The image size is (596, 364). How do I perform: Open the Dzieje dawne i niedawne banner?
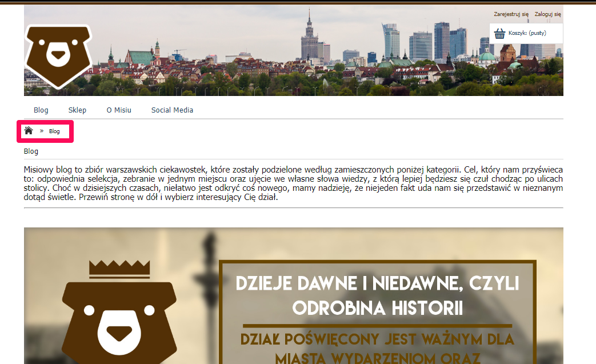294,295
